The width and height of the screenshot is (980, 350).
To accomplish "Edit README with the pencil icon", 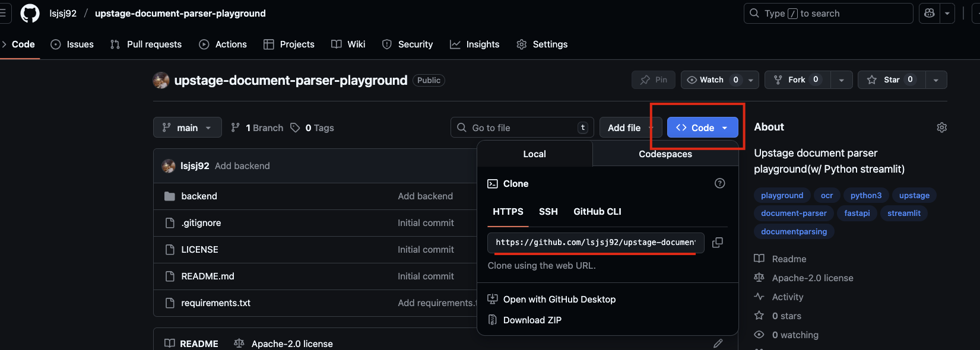I will pos(718,343).
